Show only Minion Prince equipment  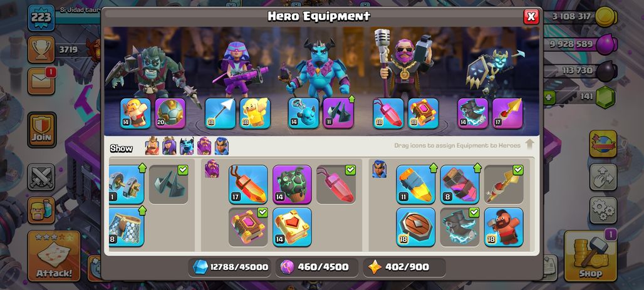(x=187, y=146)
